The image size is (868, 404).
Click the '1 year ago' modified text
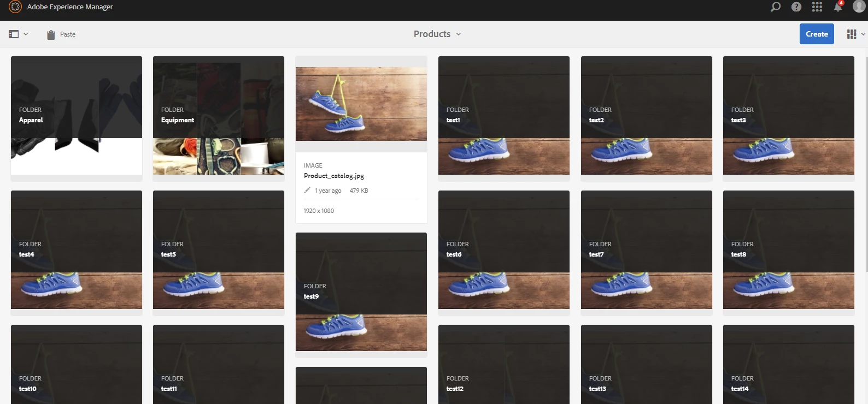point(328,191)
